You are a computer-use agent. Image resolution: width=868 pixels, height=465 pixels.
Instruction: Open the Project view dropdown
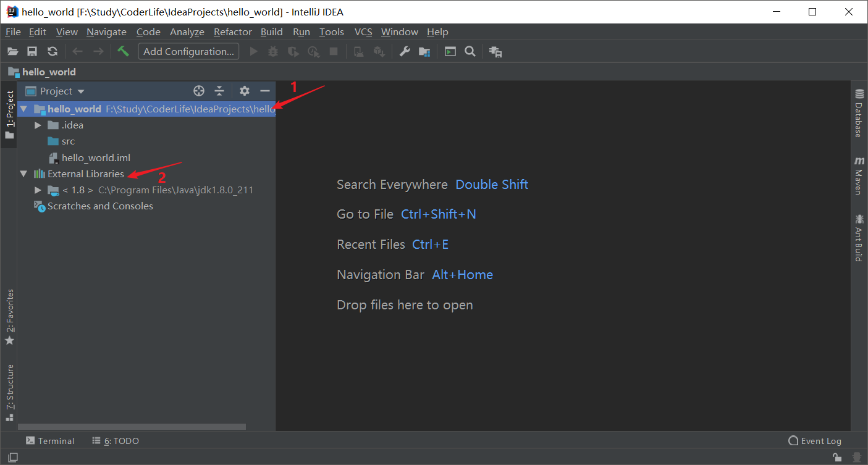pyautogui.click(x=55, y=91)
